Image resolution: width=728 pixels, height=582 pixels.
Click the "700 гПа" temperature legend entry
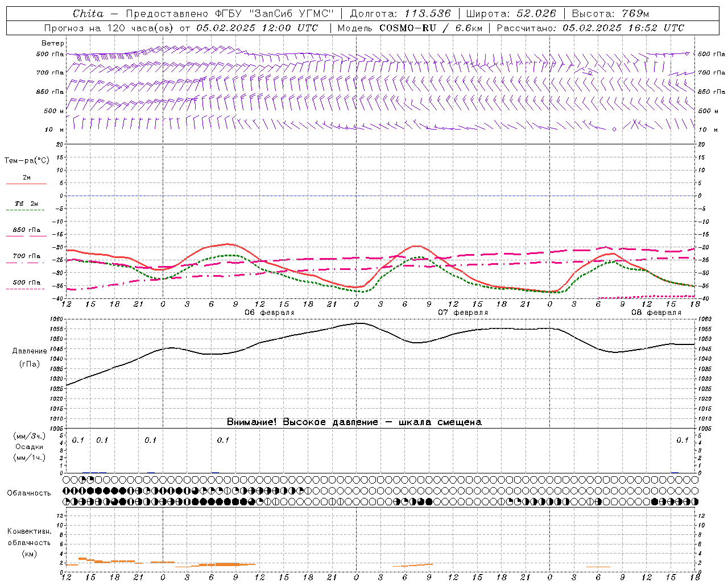tap(27, 256)
